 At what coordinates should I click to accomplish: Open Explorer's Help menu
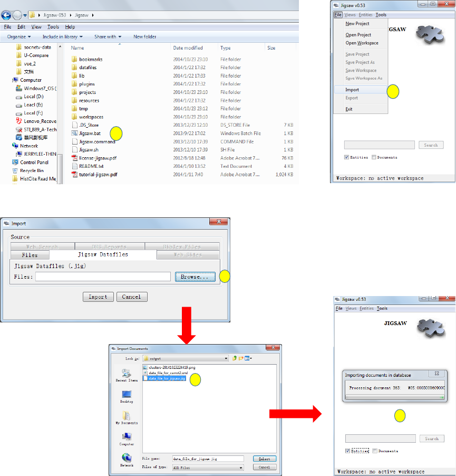(x=70, y=27)
